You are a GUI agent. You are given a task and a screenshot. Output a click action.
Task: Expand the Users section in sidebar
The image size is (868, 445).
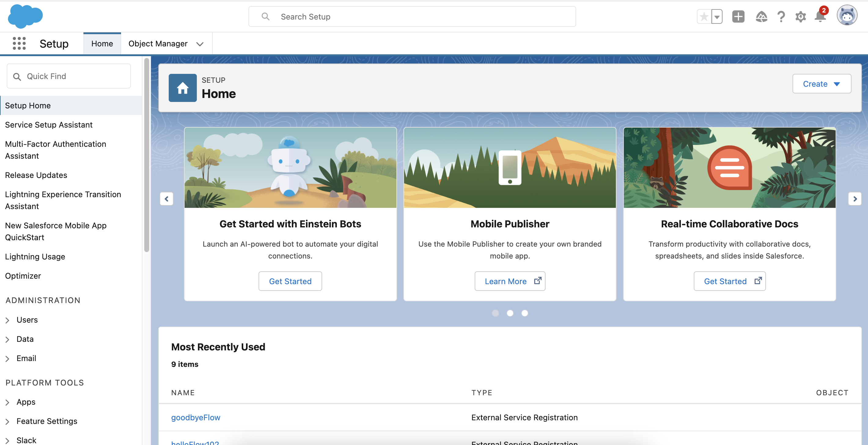coord(7,320)
